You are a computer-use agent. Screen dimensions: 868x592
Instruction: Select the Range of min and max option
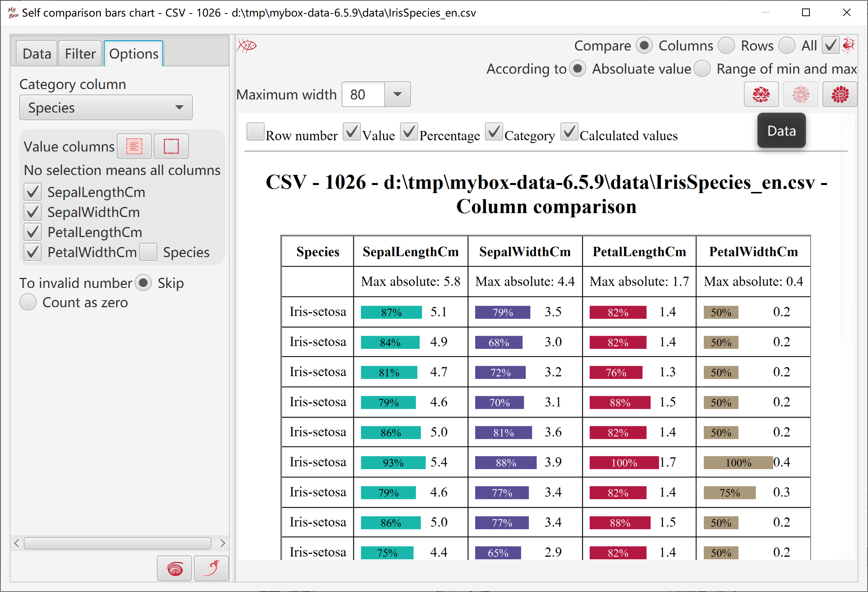pos(702,69)
